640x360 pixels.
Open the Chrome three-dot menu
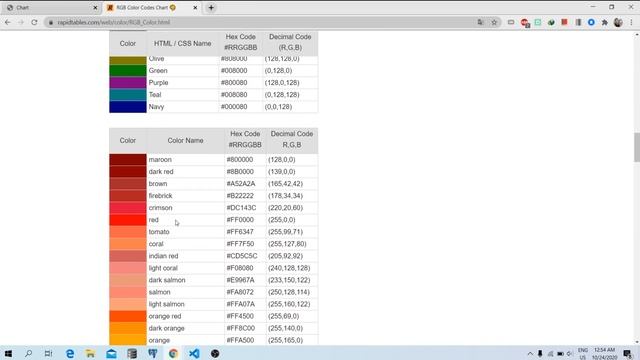pyautogui.click(x=631, y=22)
